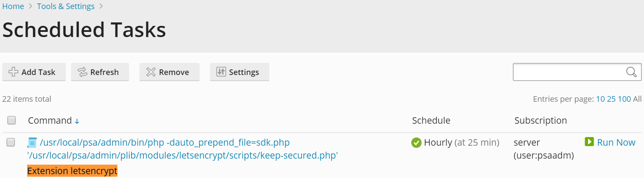This screenshot has width=644, height=178.
Task: Show 25 entries per page
Action: [611, 99]
